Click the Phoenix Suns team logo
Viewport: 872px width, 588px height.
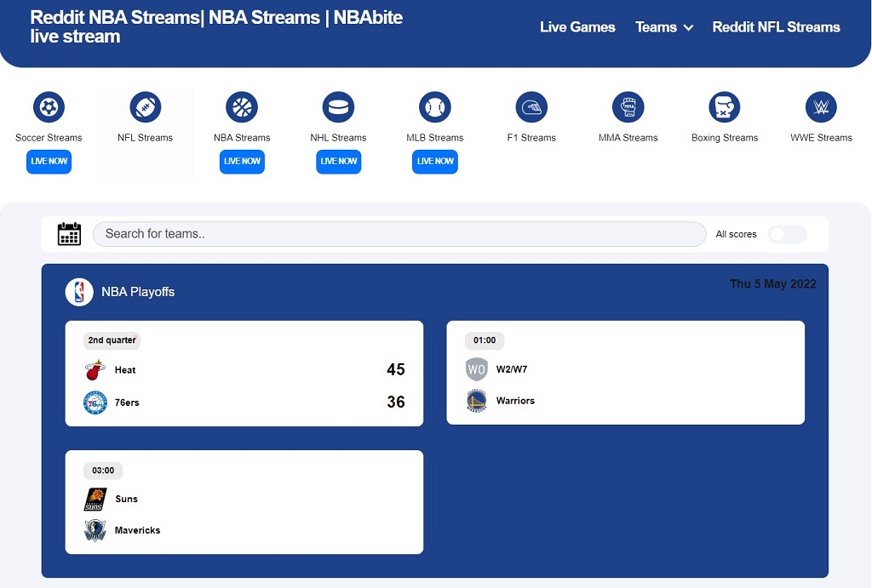95,500
